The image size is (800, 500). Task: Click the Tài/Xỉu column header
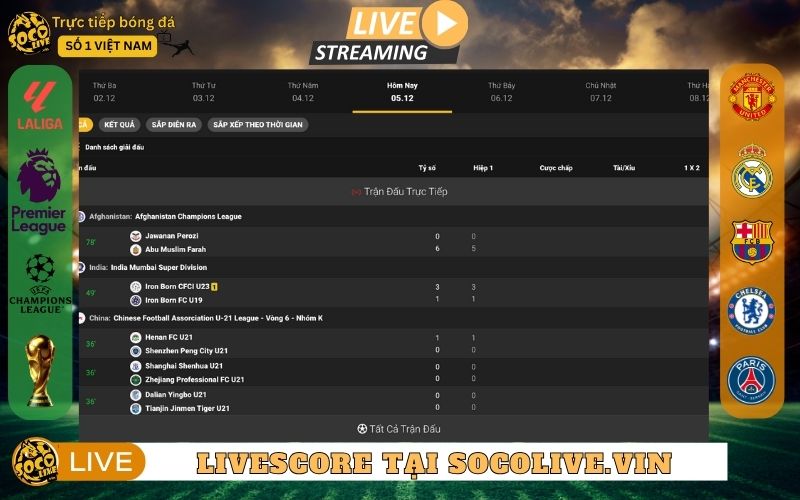[624, 168]
